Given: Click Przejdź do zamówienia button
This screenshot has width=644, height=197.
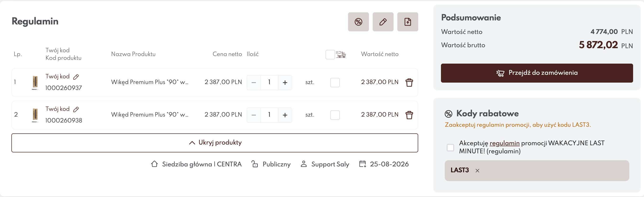Looking at the screenshot, I should point(537,73).
